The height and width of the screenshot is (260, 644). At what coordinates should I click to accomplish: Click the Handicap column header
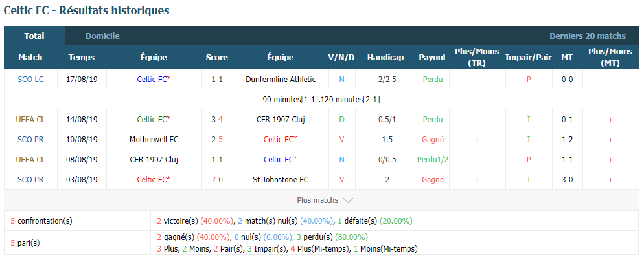tap(385, 58)
